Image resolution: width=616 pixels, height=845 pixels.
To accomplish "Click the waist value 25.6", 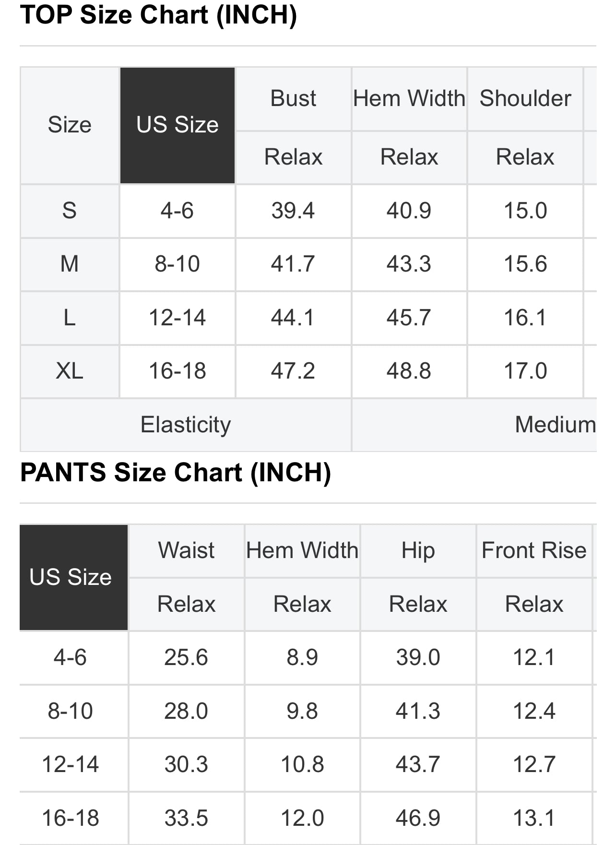I will point(186,657).
